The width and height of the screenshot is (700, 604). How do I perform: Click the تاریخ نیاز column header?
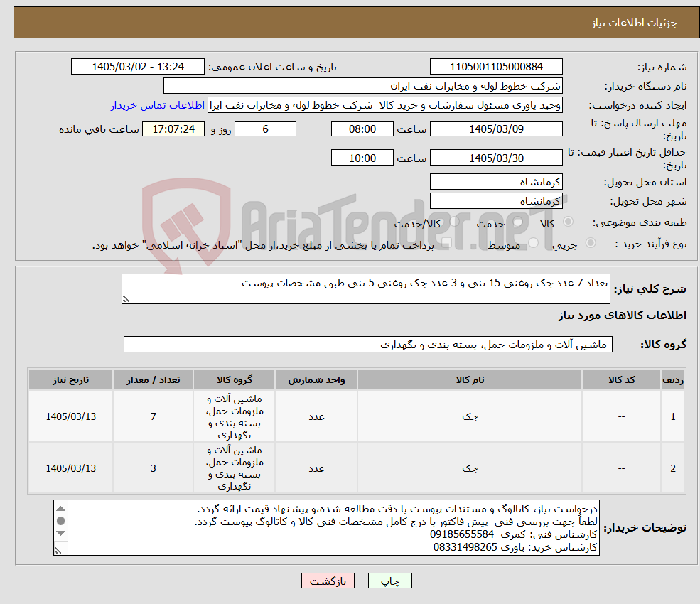(70, 379)
